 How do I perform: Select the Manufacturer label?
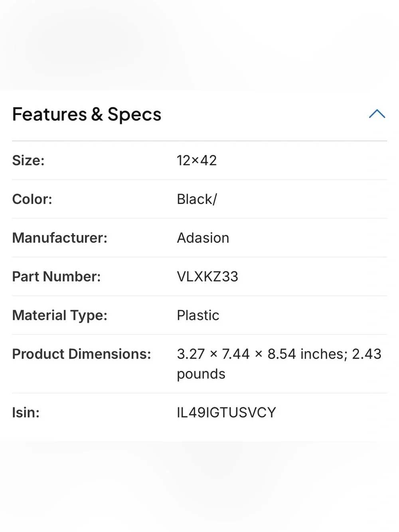pyautogui.click(x=60, y=238)
